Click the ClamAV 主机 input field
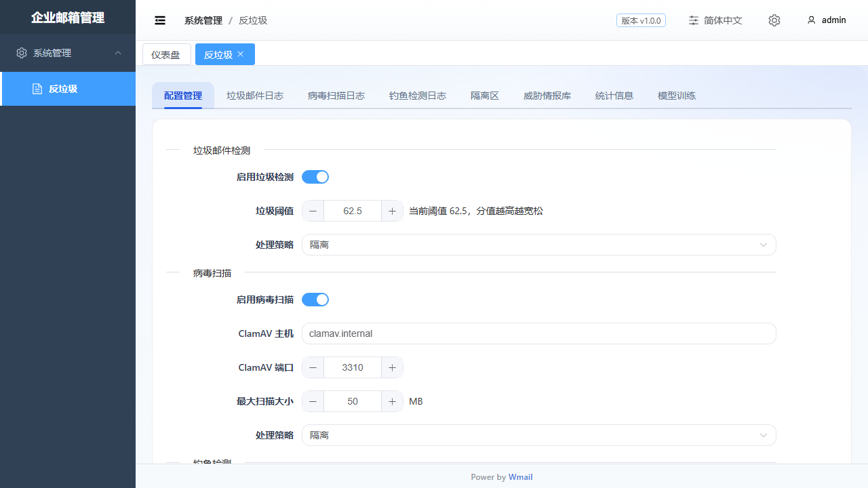This screenshot has height=488, width=868. (539, 333)
